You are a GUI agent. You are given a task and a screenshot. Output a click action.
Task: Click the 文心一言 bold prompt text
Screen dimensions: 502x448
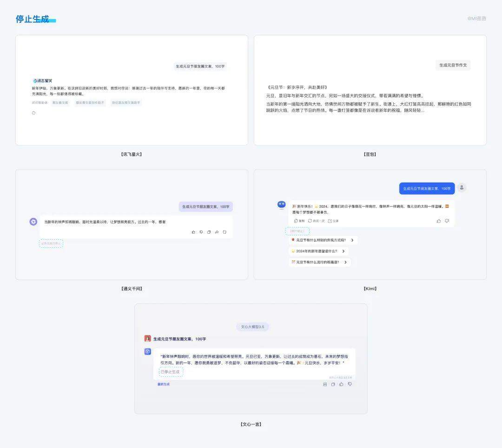(179, 339)
